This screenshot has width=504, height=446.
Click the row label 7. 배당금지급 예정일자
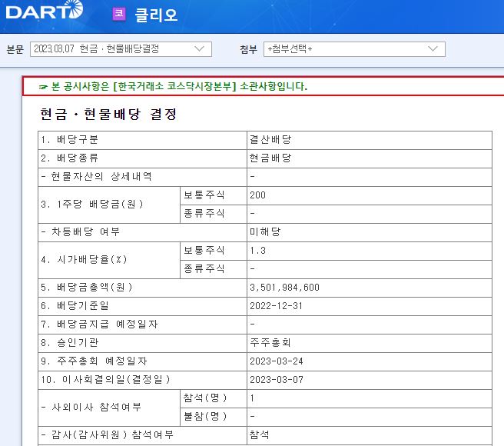pyautogui.click(x=99, y=324)
